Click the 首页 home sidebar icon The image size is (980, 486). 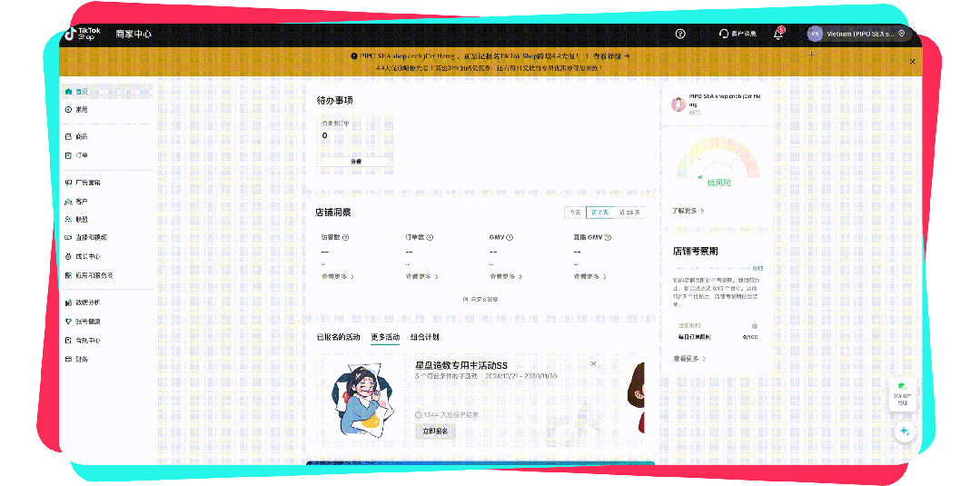[68, 92]
